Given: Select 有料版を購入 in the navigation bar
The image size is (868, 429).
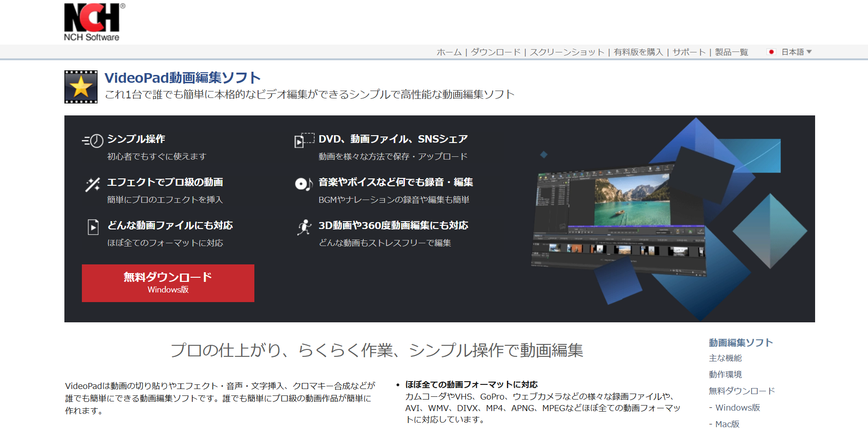Looking at the screenshot, I should [638, 52].
